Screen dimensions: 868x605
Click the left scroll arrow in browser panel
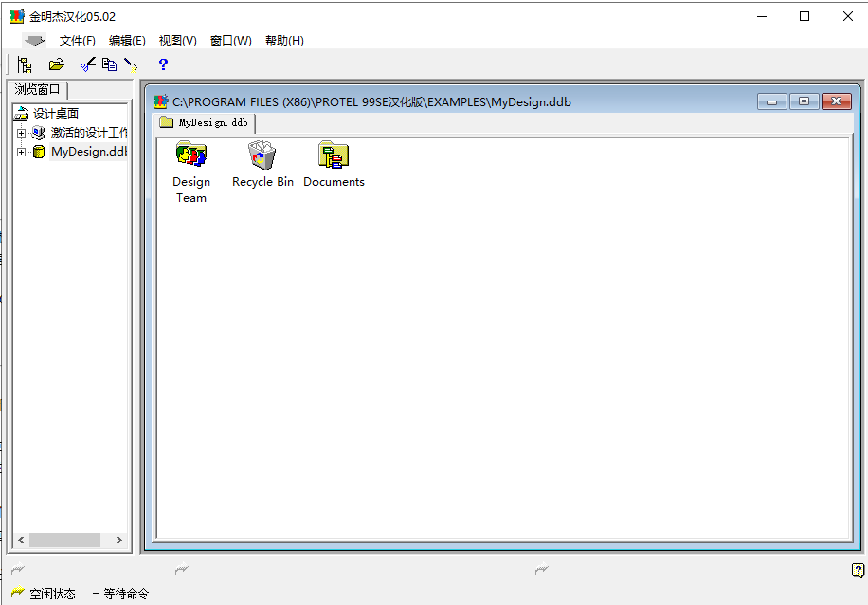click(x=21, y=540)
